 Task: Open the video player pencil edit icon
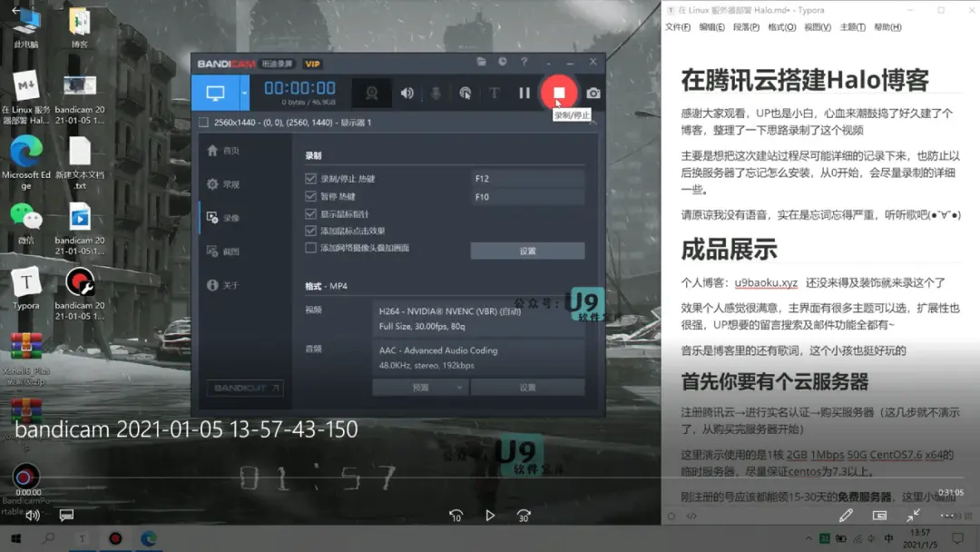coord(847,515)
